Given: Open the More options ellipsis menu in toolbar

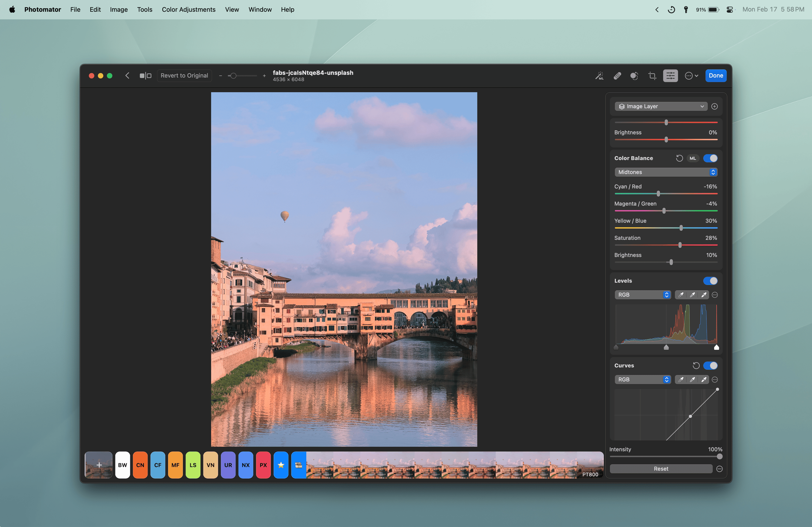Looking at the screenshot, I should click(691, 76).
